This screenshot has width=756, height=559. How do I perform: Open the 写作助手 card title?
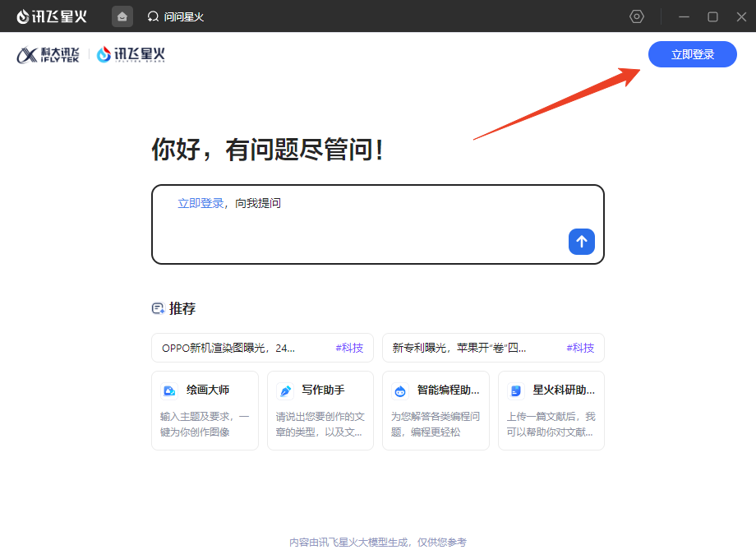pos(323,390)
